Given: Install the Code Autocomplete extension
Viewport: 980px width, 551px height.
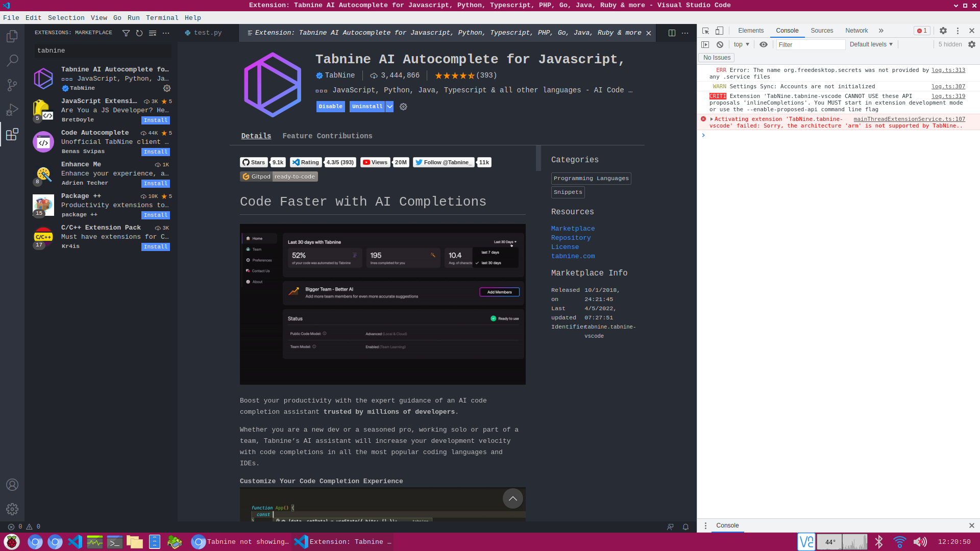Looking at the screenshot, I should coord(155,152).
